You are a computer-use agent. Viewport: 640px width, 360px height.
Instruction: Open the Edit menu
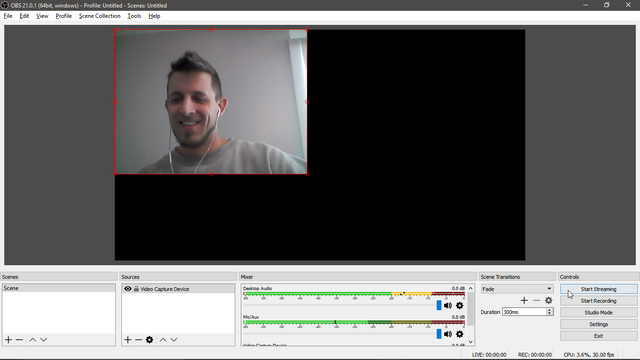point(24,16)
